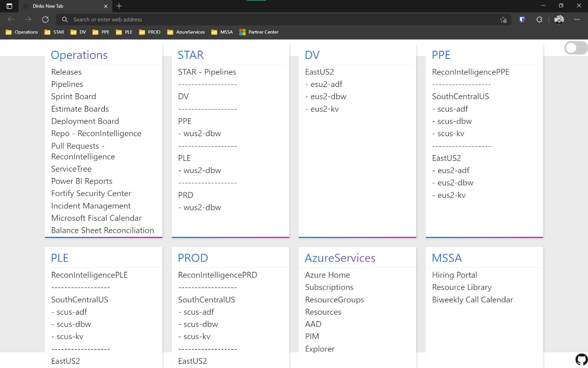Viewport: 588px width, 368px height.
Task: Click the Operations card heading
Action: [x=79, y=55]
